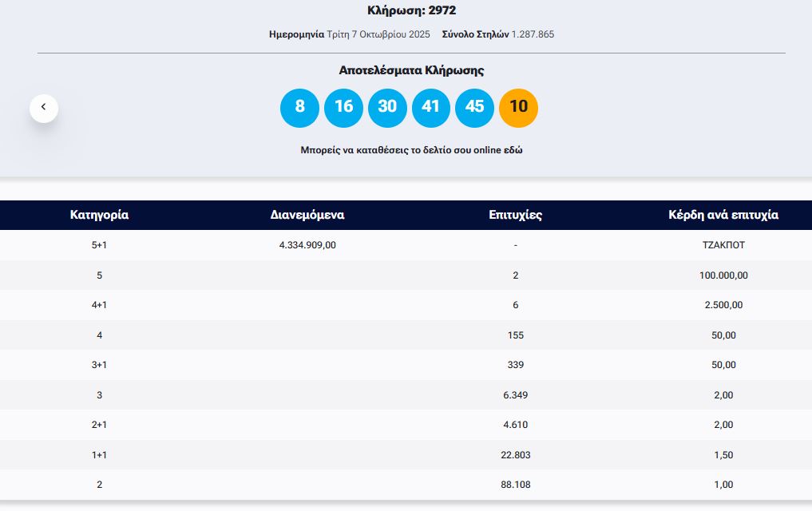This screenshot has width=812, height=511.
Task: Click the Κλήρωση: 2972 heading
Action: point(411,10)
